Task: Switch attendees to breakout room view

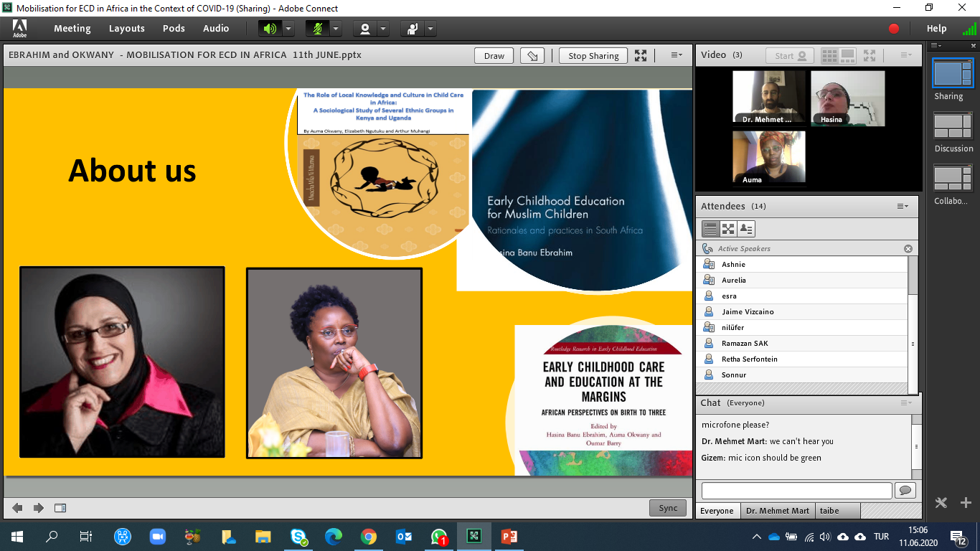Action: [728, 229]
